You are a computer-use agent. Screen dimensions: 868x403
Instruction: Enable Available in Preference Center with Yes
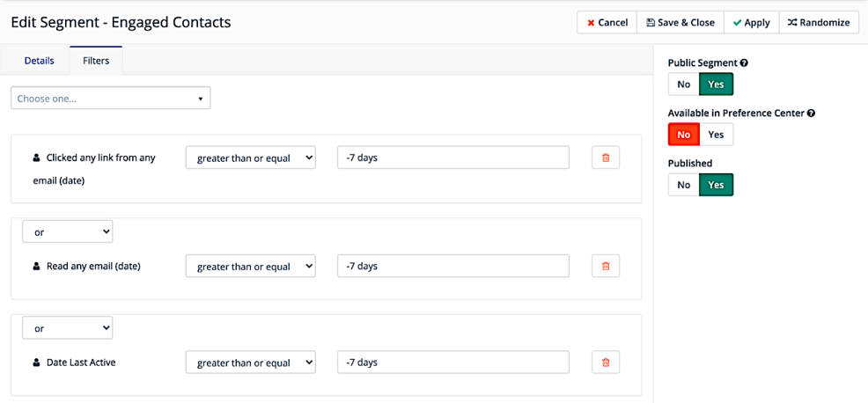coord(716,135)
